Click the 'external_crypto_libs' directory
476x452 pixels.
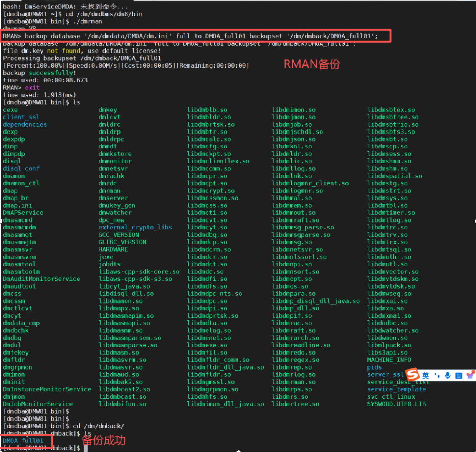(x=135, y=227)
